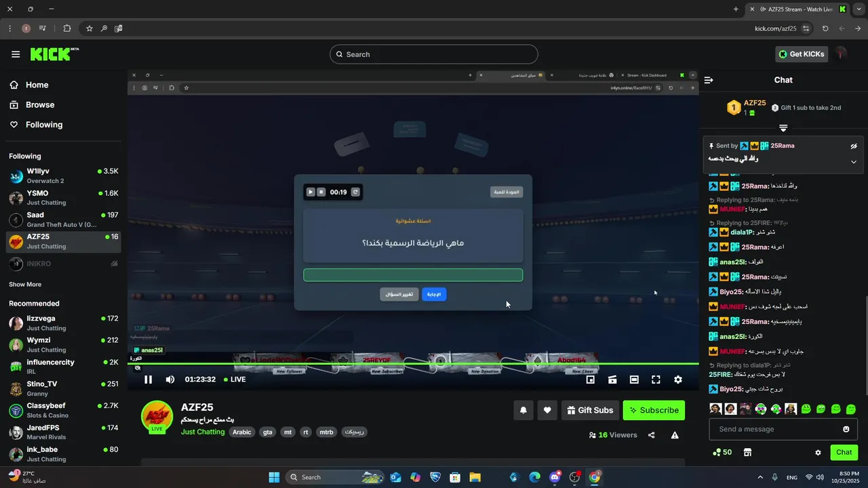Click the green Subscribe button
The image size is (868, 488).
[x=654, y=410]
